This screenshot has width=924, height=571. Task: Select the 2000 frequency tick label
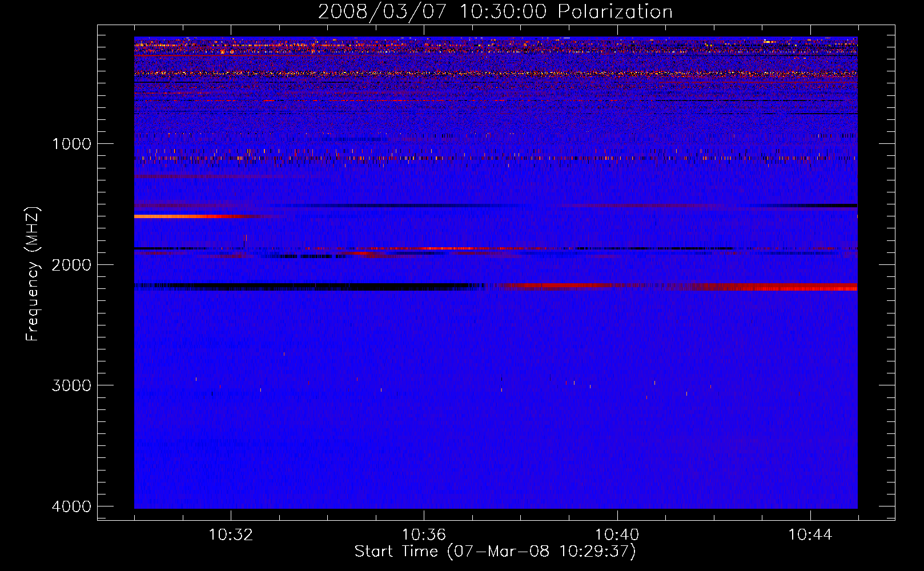point(71,264)
